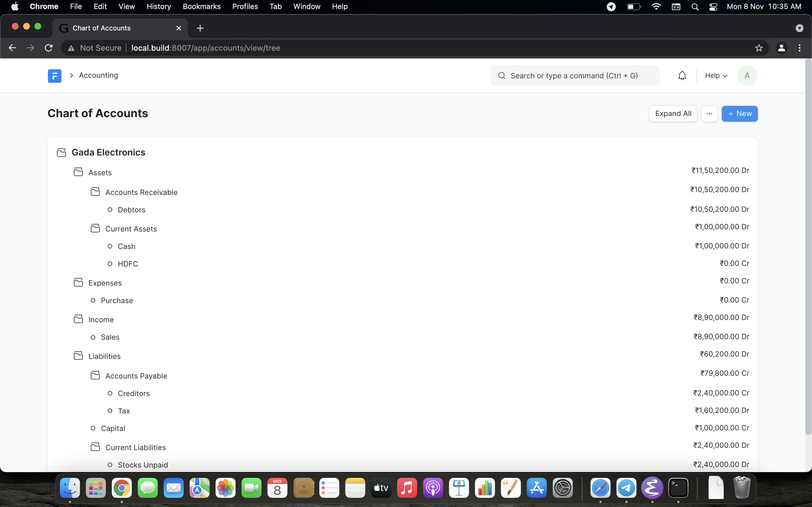Viewport: 812px width, 507px height.
Task: Click the History browser menu item
Action: (x=158, y=6)
